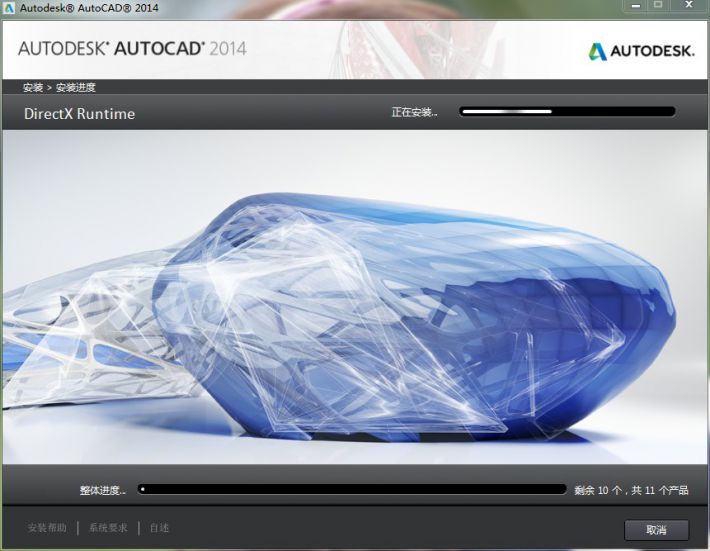Click the '剩余 10 个，共 11 个产品' text
This screenshot has height=551, width=710.
(631, 490)
